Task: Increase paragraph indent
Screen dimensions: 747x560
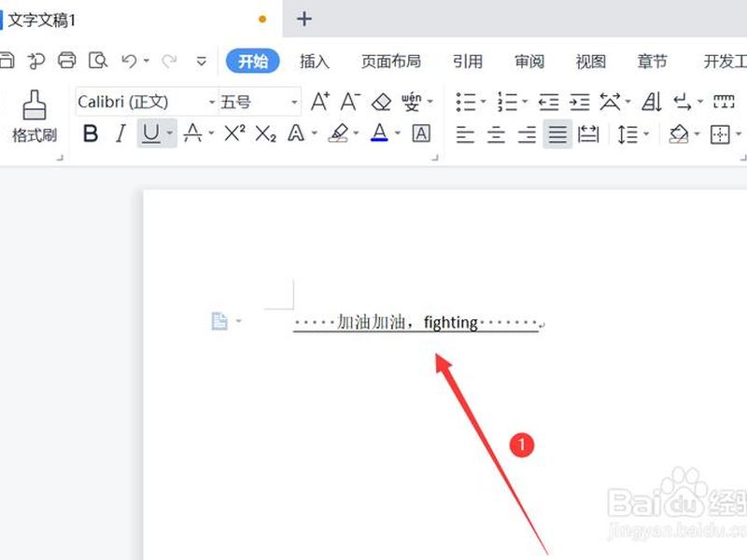Action: pyautogui.click(x=579, y=102)
